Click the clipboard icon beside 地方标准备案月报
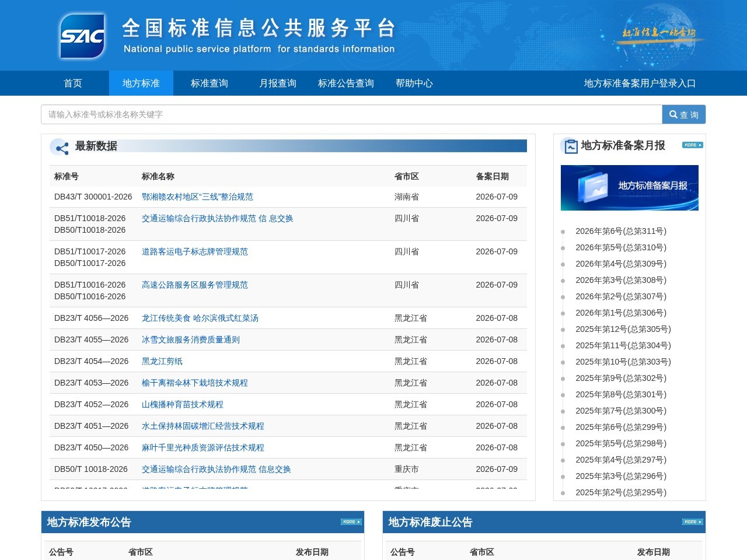 (x=569, y=146)
